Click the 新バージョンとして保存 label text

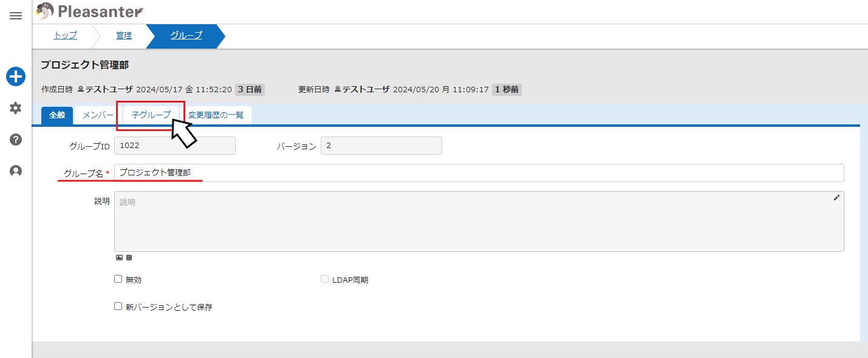pos(169,307)
